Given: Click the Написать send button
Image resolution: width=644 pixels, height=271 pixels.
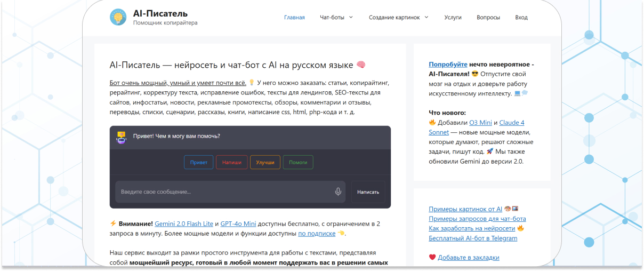Looking at the screenshot, I should (368, 192).
